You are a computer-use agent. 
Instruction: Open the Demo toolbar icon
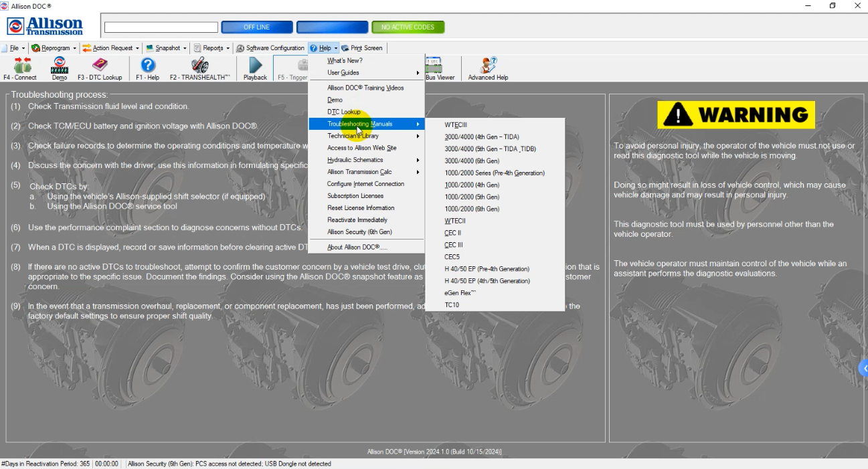point(60,69)
